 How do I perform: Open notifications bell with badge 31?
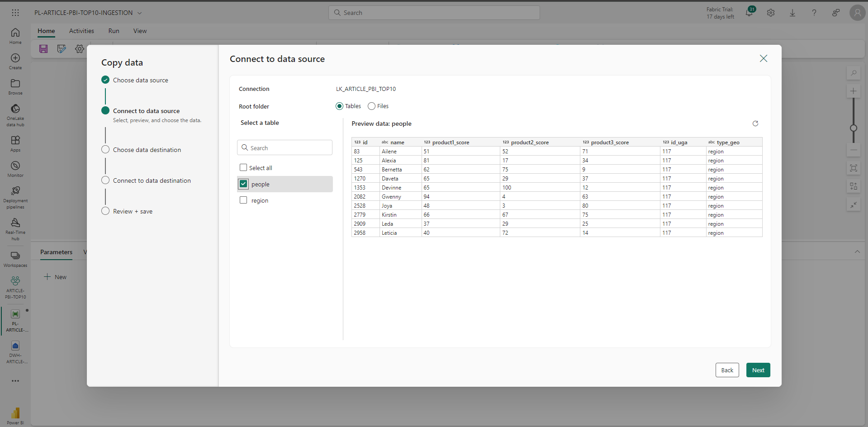(x=749, y=12)
